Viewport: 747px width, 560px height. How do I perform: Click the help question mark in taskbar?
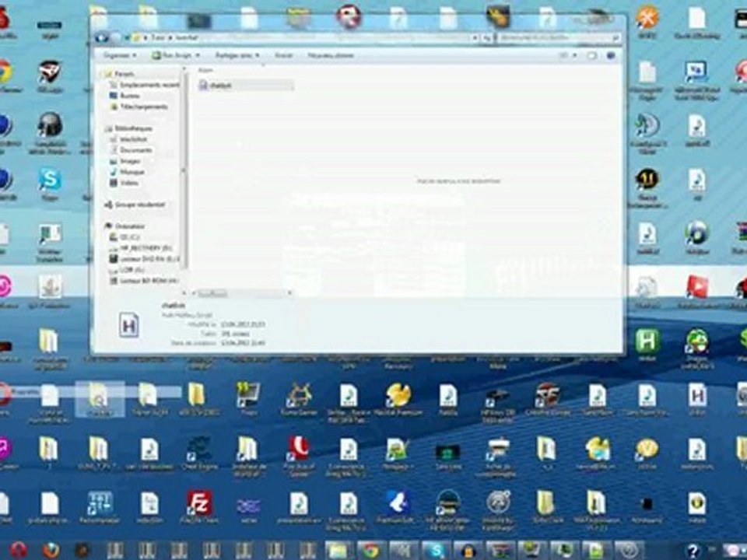[693, 551]
